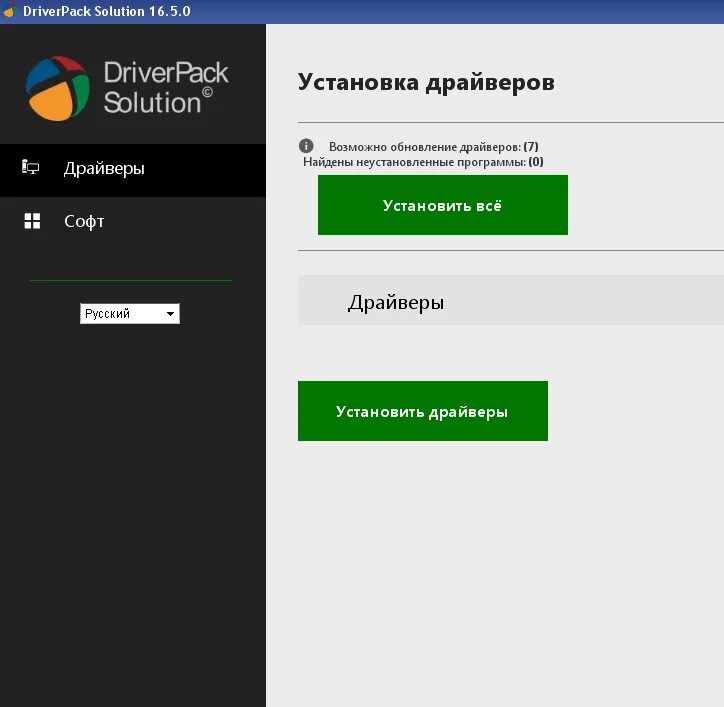Click the text Найдены неустановленные программы: (0)
This screenshot has height=707, width=724.
423,162
